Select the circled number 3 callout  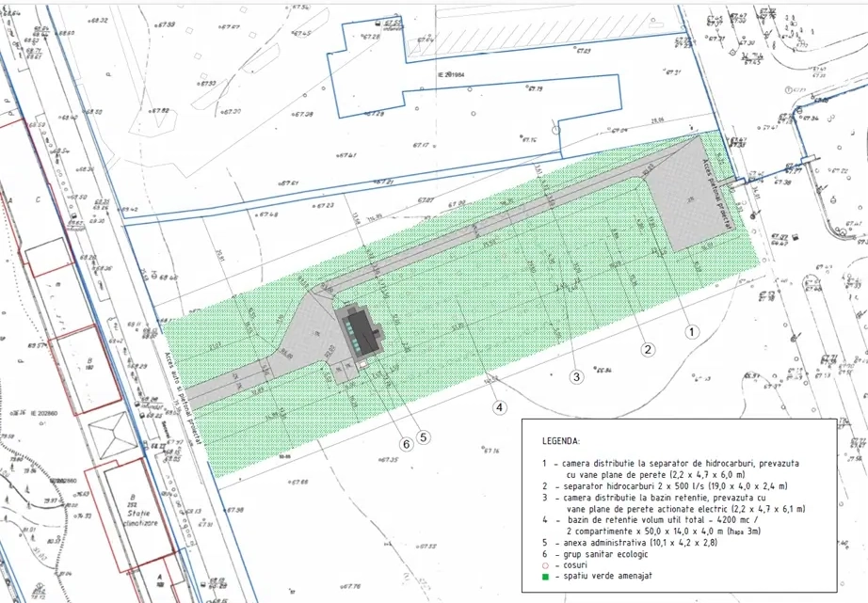[576, 377]
